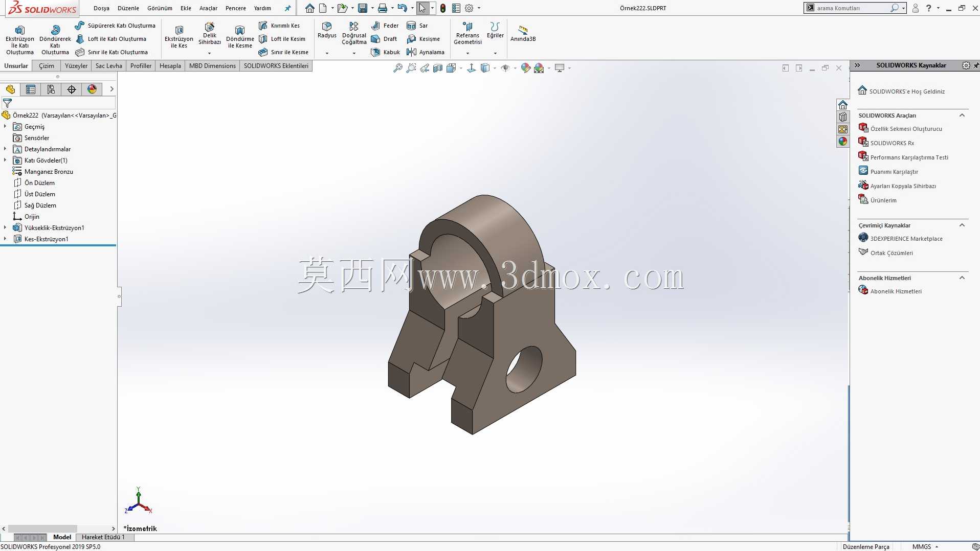Select the Kesişme intersect tool

[x=423, y=39]
